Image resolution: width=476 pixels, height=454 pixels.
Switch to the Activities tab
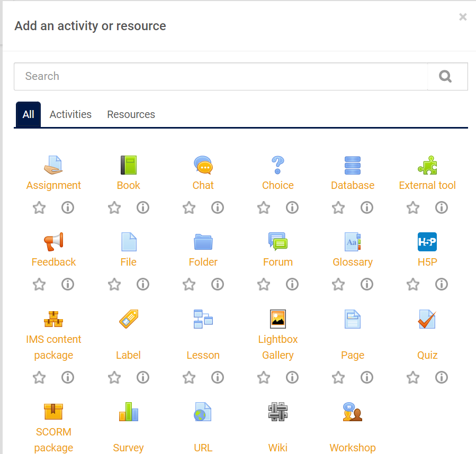(x=70, y=114)
